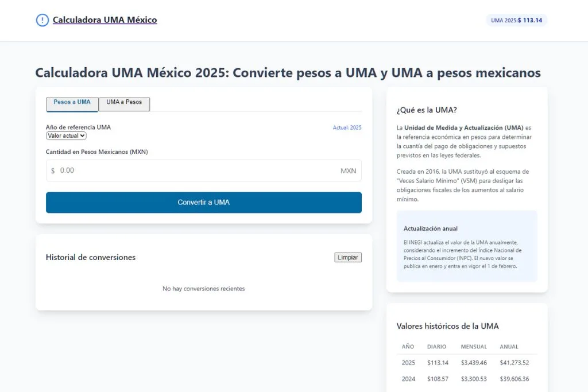Screen dimensions: 588x392
Task: Click the DIARIO column header
Action: point(436,347)
